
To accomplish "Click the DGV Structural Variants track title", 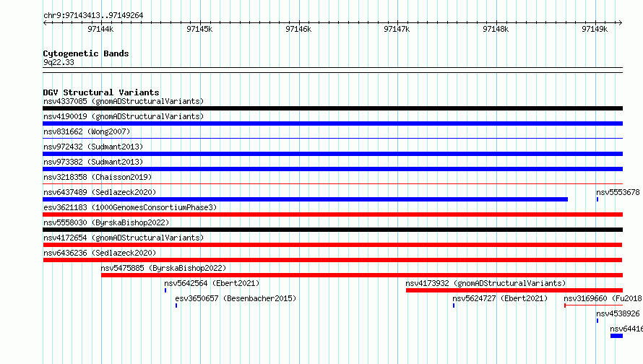I will (x=101, y=92).
